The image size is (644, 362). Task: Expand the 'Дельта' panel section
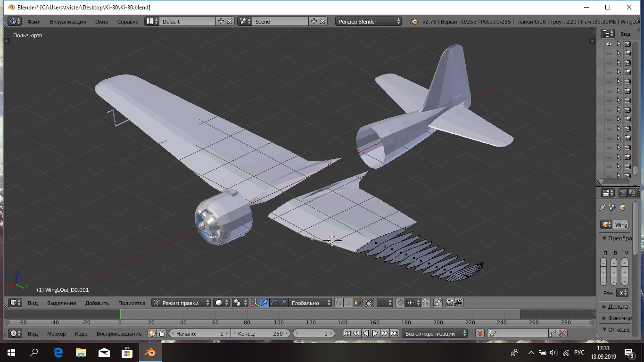(616, 307)
